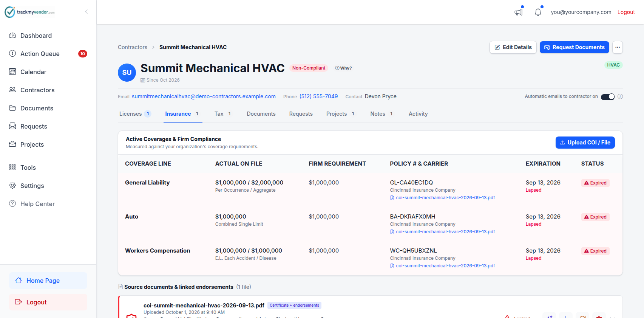
Task: Open the Contractors sidebar item
Action: tap(48, 90)
